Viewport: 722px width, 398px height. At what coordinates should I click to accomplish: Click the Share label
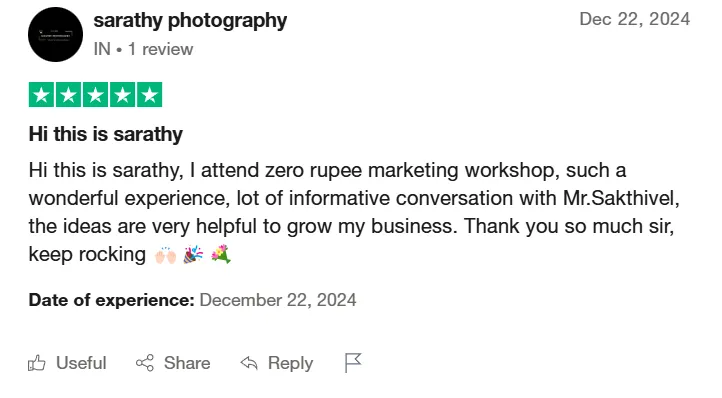(187, 363)
